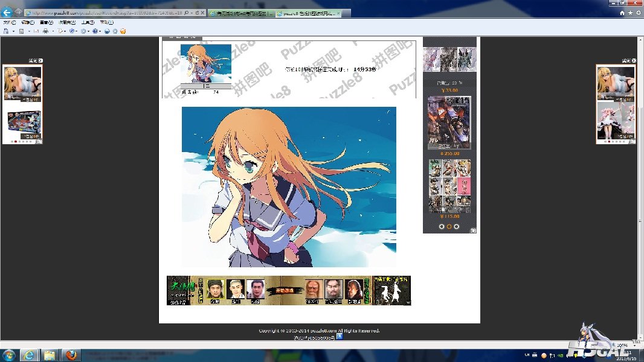Switch to the first browser tab
The height and width of the screenshot is (362, 644).
tap(242, 13)
